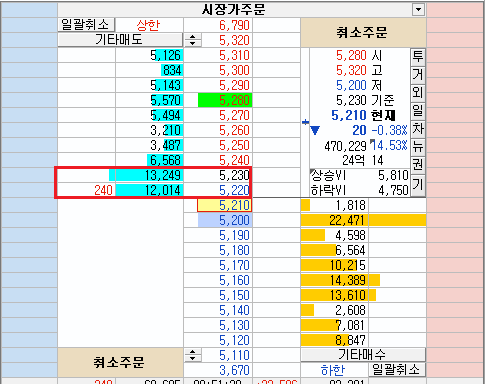
Task: Click the 기타매수 button
Action: 363,354
